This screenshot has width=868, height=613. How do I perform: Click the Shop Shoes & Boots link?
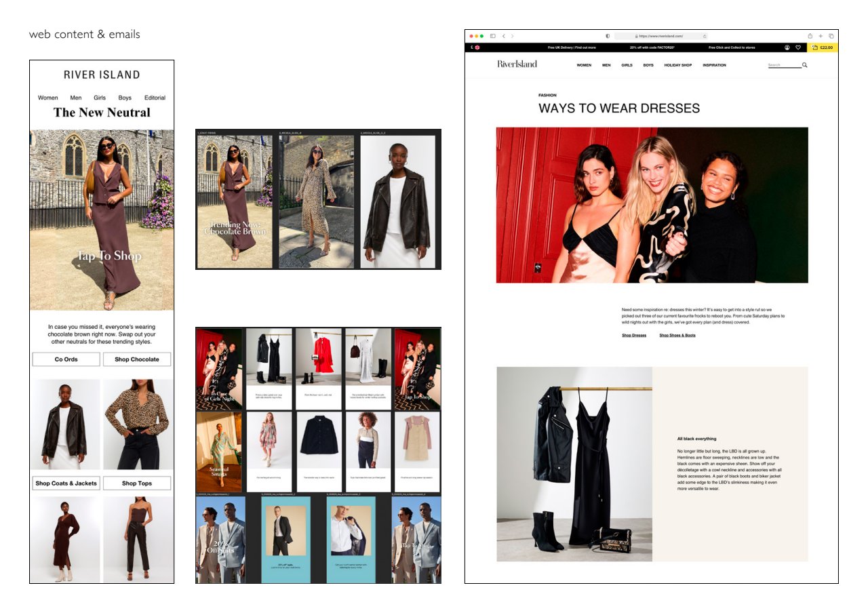677,335
